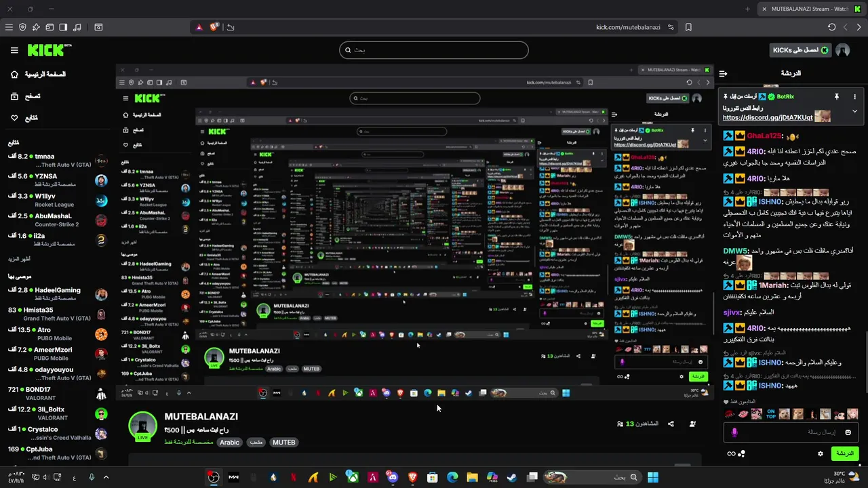Open chat settings gear icon
Image resolution: width=868 pixels, height=488 pixels.
point(821,453)
